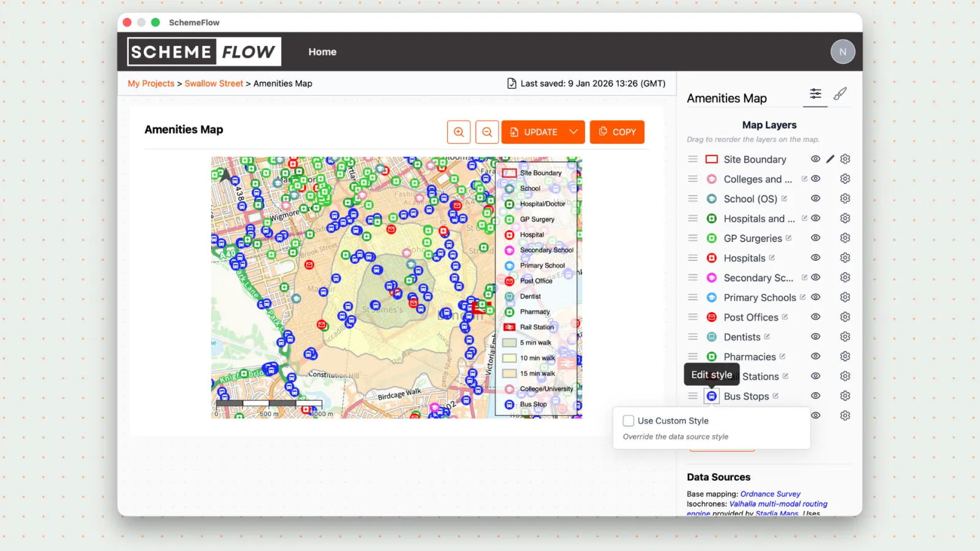This screenshot has height=551, width=980.
Task: Click the drag handle for Site Boundary
Action: pos(693,159)
